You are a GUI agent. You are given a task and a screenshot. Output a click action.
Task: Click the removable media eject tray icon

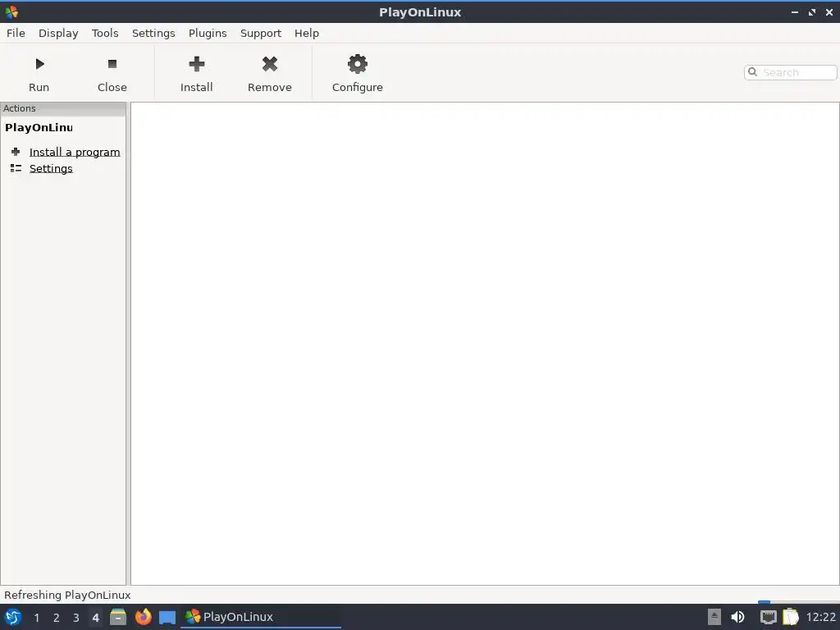coord(714,617)
